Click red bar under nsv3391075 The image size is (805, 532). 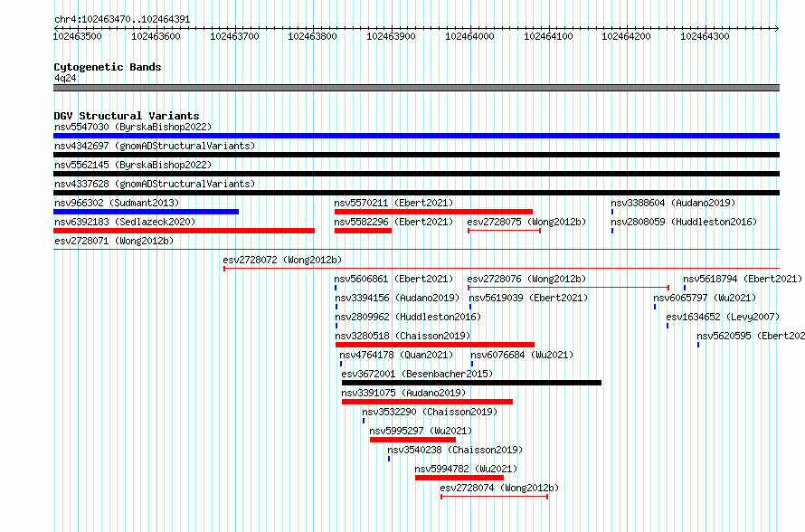coord(427,402)
